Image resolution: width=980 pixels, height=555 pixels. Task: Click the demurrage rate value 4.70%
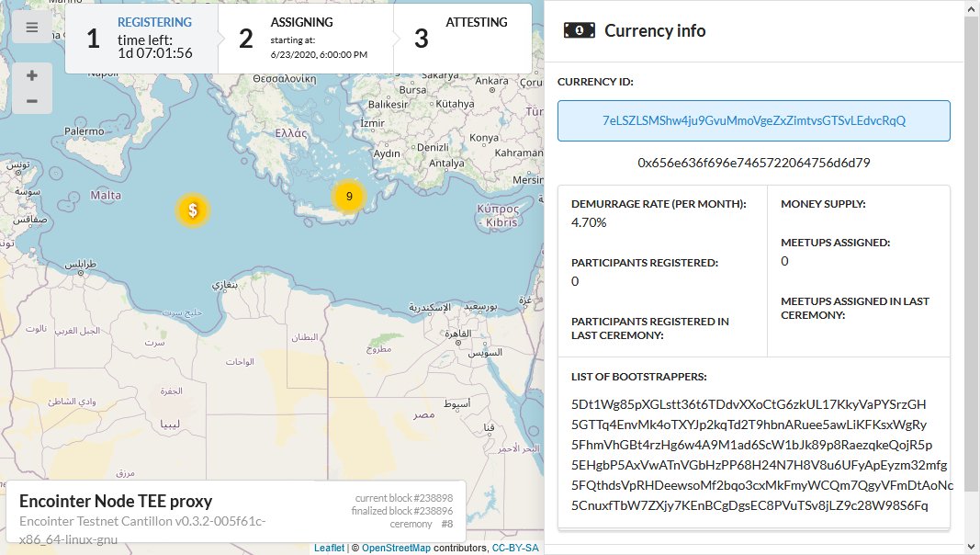pos(589,222)
